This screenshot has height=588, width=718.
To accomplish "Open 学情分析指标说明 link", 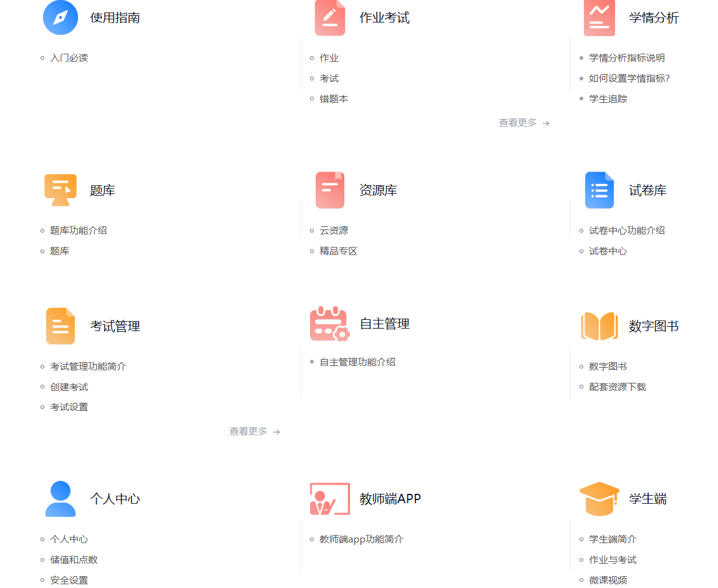I will pyautogui.click(x=627, y=58).
